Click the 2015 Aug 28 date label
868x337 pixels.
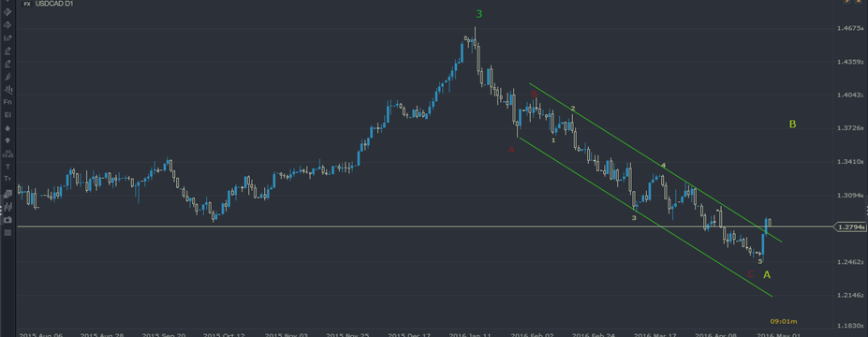[x=101, y=334]
